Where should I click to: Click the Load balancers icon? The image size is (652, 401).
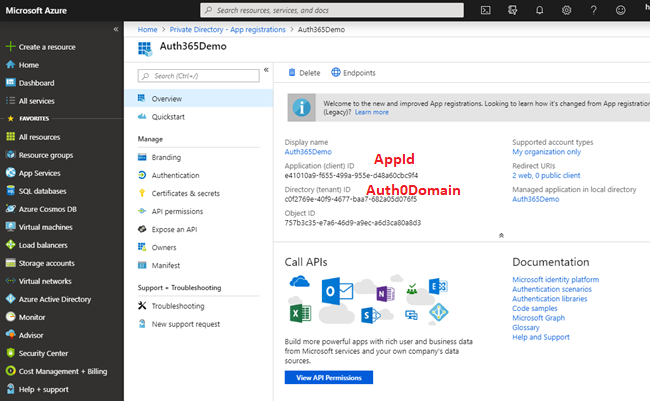tap(10, 245)
